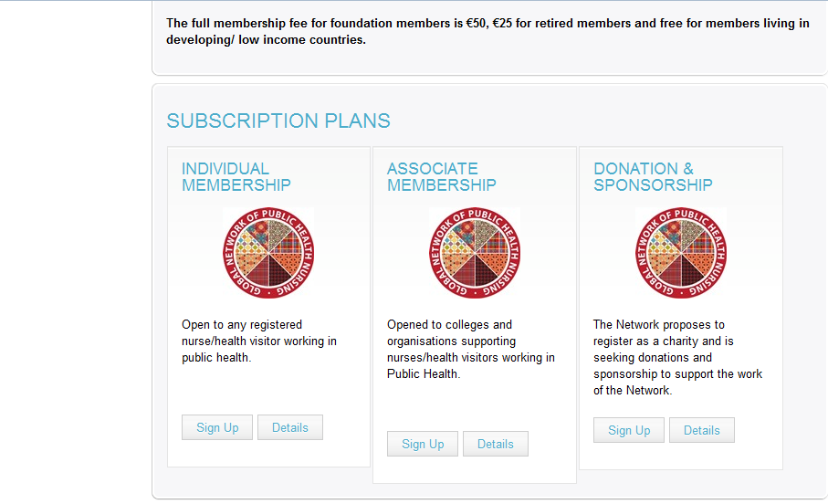Click the Associate Membership nursing network logo
The width and height of the screenshot is (828, 504).
click(x=474, y=253)
